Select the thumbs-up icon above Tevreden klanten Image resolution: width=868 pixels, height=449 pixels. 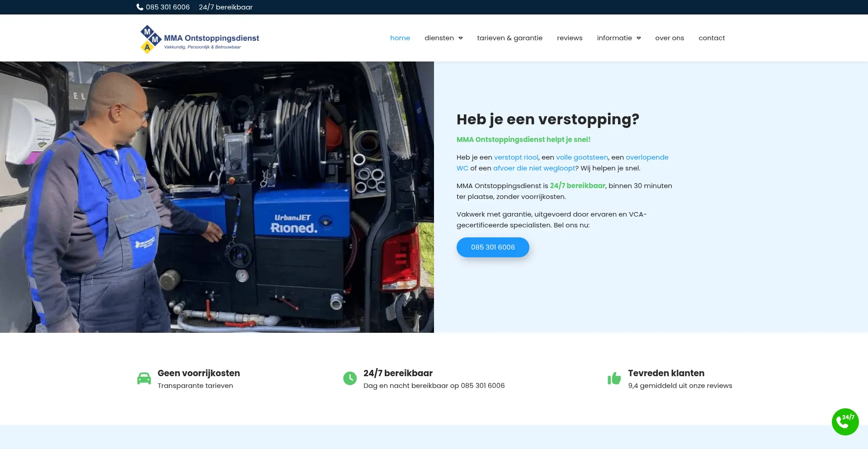point(614,378)
